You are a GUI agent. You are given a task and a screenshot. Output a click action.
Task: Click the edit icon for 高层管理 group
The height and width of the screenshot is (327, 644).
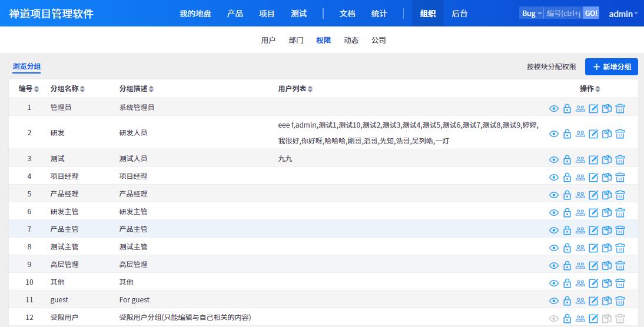click(593, 265)
